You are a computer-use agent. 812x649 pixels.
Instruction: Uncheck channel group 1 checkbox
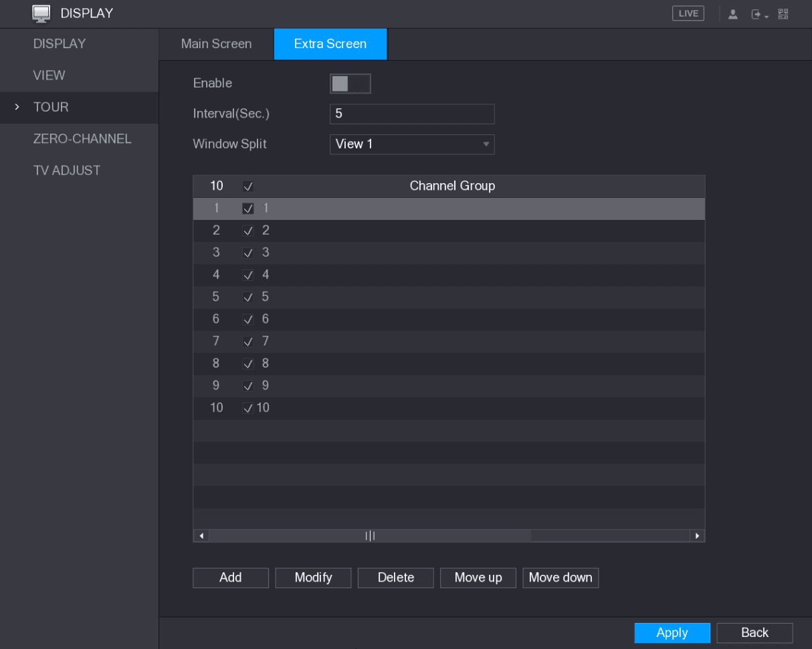coord(248,209)
